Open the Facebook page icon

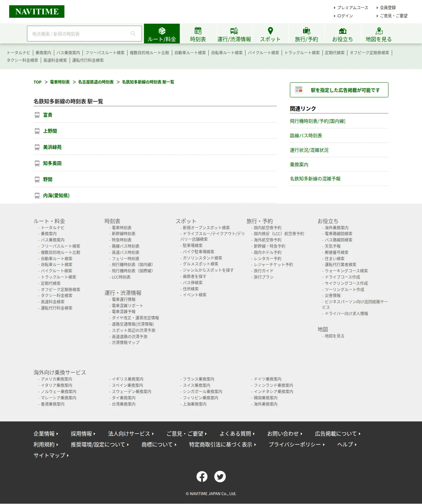click(202, 476)
